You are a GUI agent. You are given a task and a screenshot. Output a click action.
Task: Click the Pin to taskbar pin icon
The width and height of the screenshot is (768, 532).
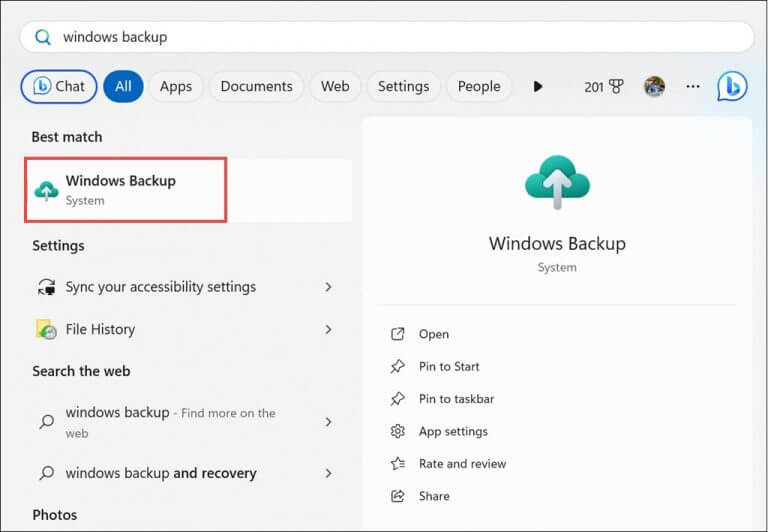click(398, 399)
